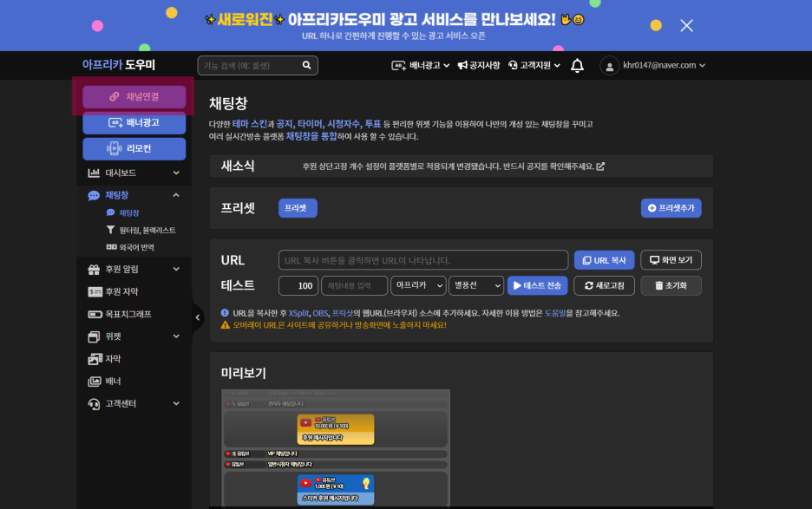This screenshot has height=509, width=812.
Task: Click the 화면 보기 button
Action: [x=671, y=260]
